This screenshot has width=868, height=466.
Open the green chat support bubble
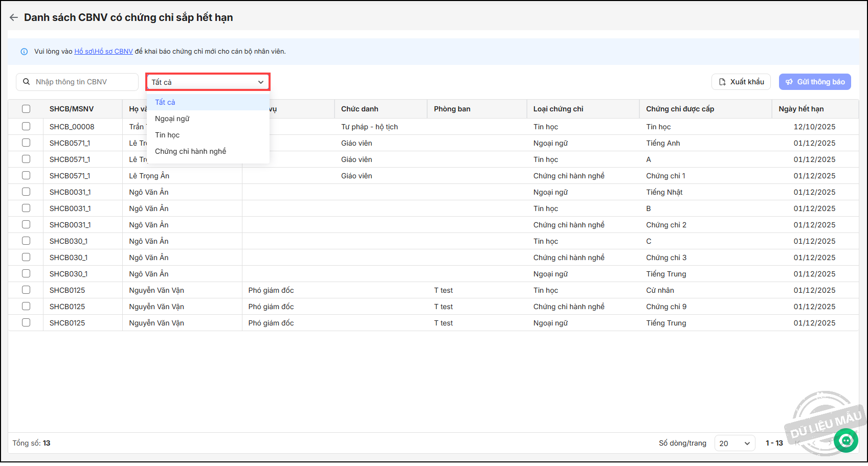845,440
